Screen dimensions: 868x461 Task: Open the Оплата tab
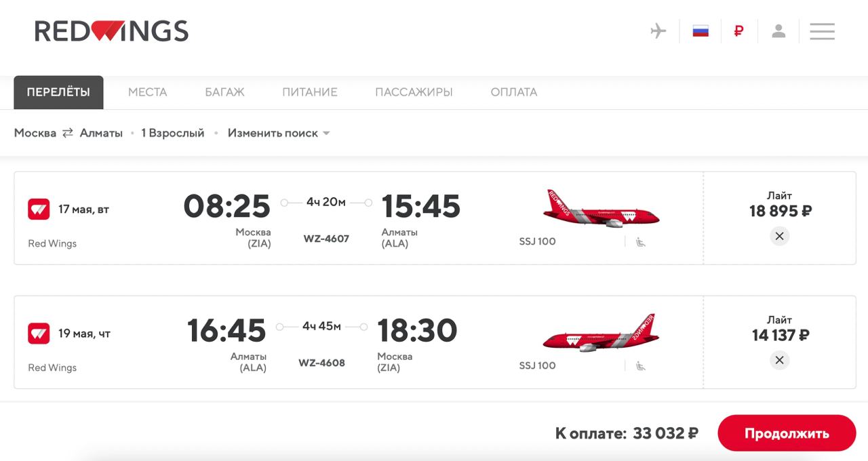[513, 92]
